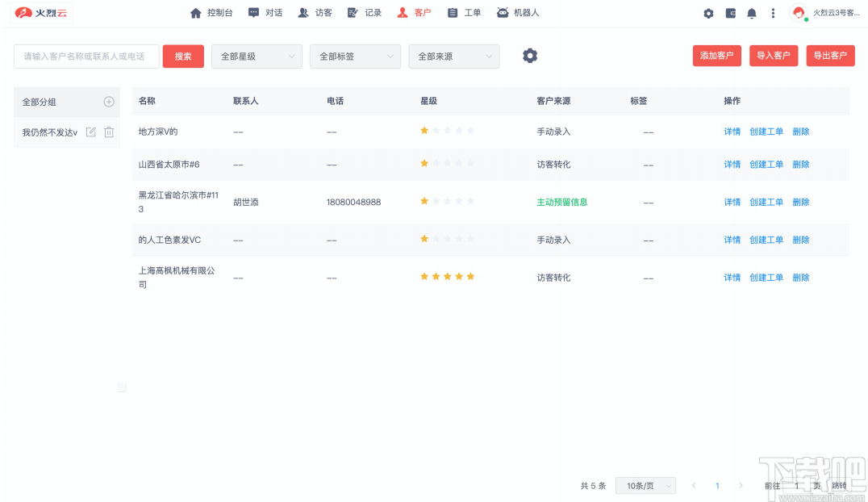Select the 客户 tab

414,13
